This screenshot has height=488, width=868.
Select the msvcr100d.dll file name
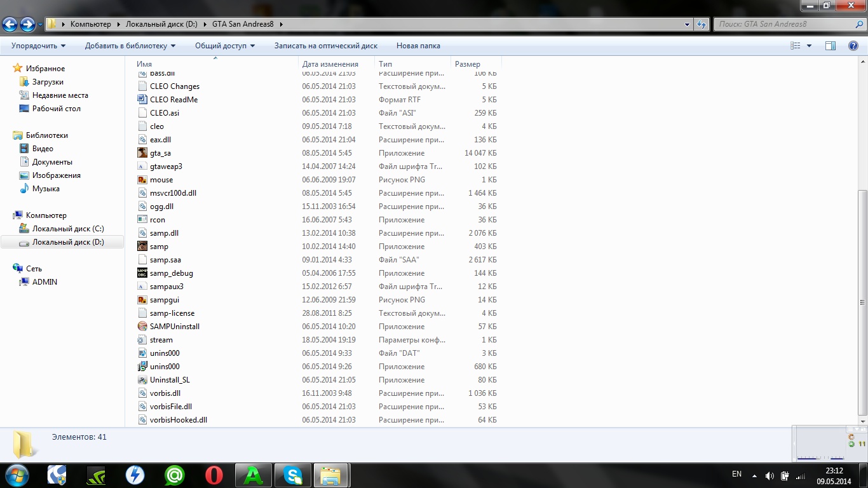[x=173, y=193]
